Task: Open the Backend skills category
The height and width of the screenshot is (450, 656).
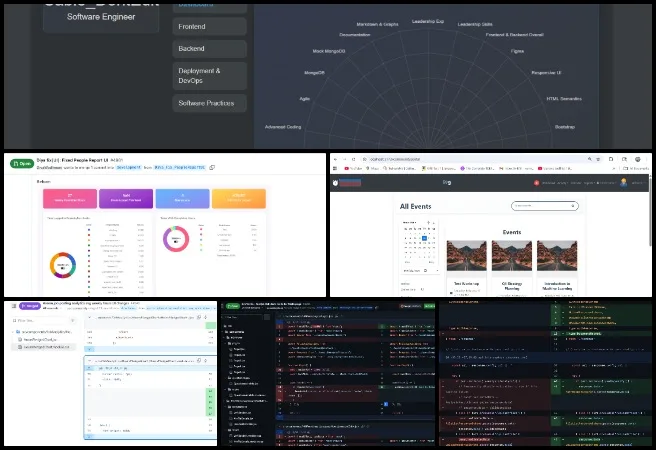Action: 209,49
